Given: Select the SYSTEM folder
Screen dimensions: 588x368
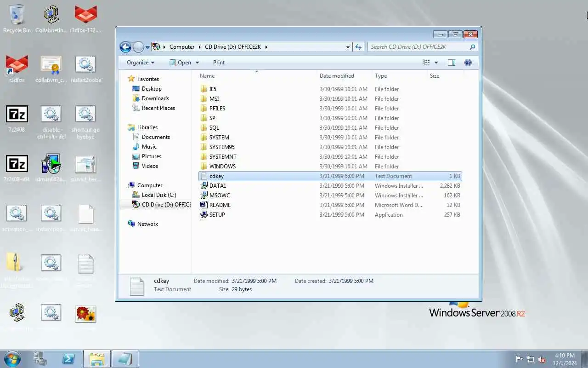Looking at the screenshot, I should pos(330,138).
